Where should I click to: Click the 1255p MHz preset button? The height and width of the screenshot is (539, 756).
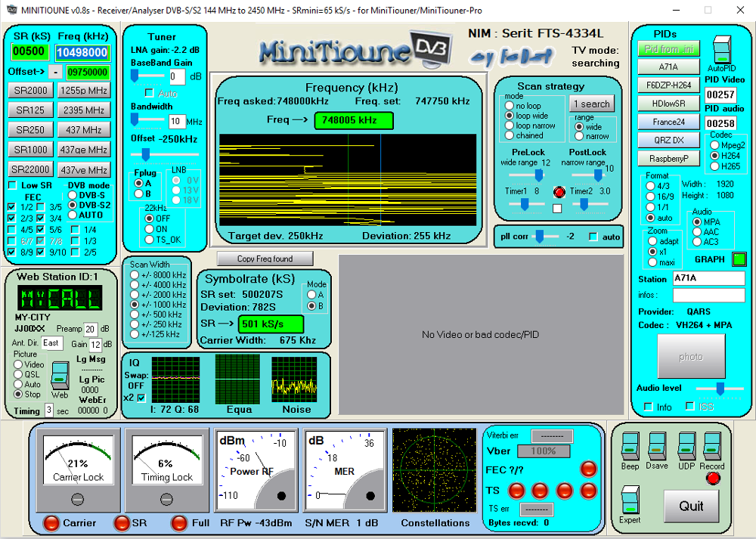pos(84,90)
